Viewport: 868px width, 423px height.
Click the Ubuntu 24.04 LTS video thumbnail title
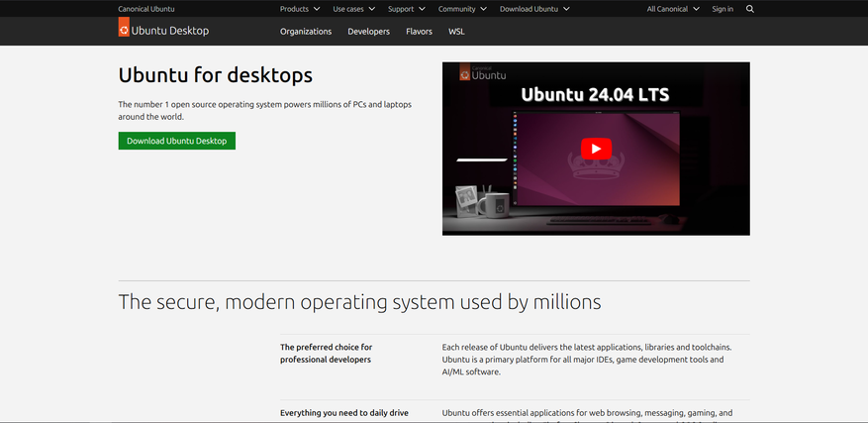[x=595, y=95]
